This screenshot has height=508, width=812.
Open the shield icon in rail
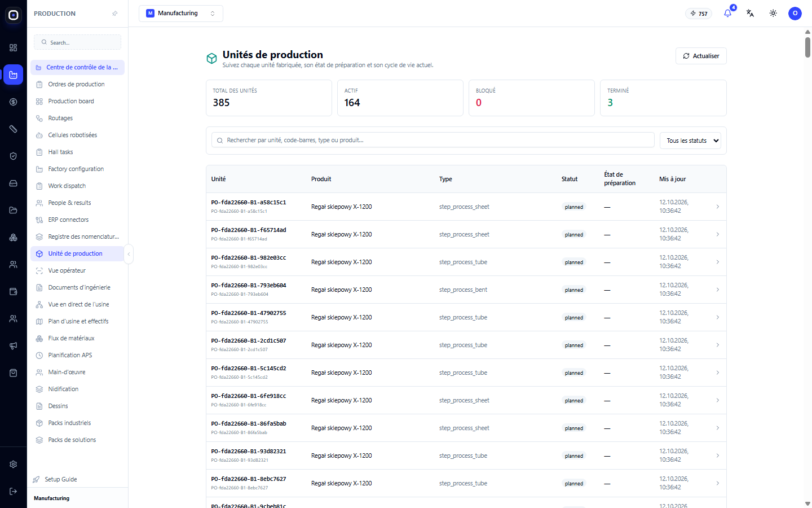coord(14,156)
